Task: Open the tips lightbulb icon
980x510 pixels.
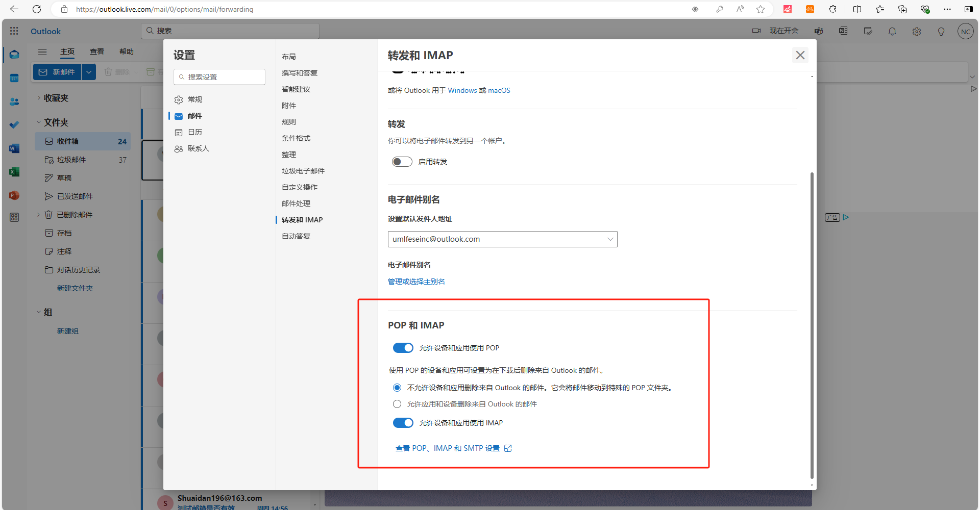Action: [x=941, y=31]
